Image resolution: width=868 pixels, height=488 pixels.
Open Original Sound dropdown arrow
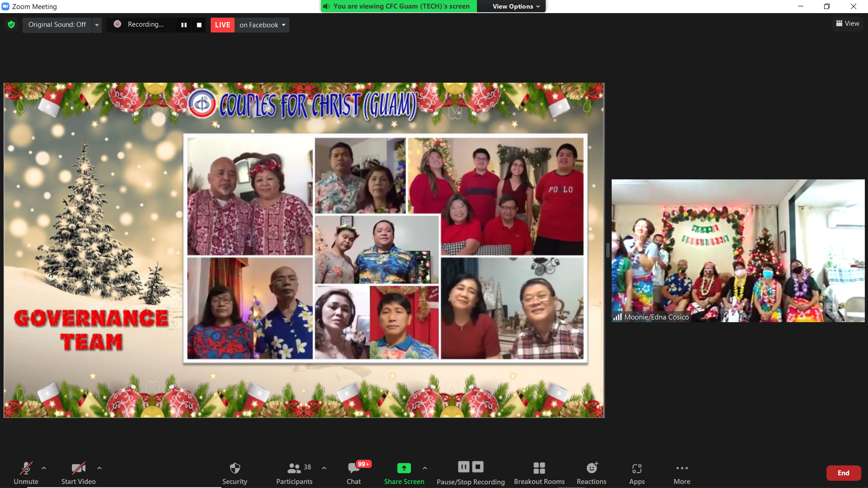pos(97,25)
